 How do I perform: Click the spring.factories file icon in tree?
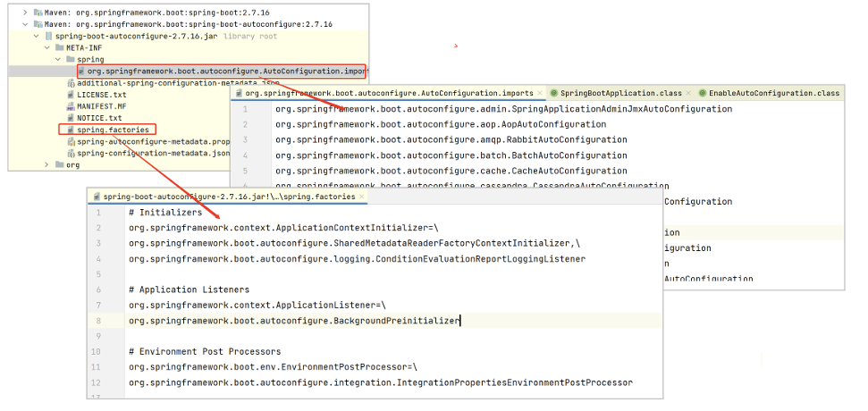click(71, 130)
